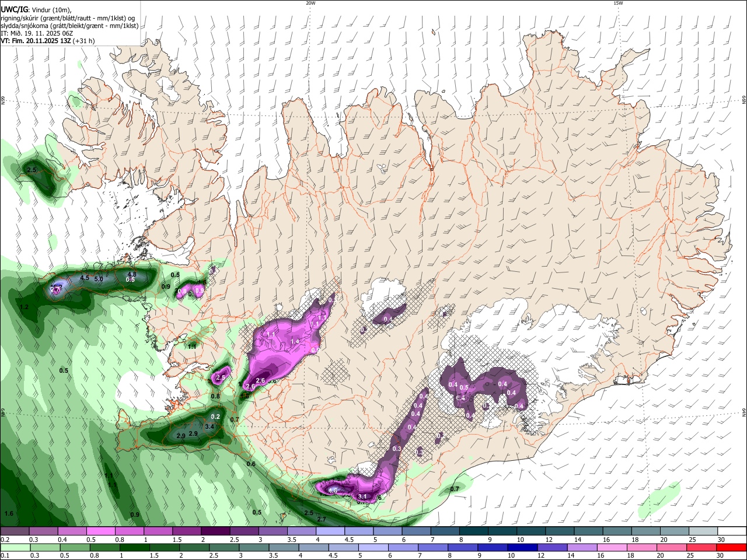Select the 'IT: Mið. 19. 11. 2025 06Z' line
The width and height of the screenshot is (747, 560).
click(37, 33)
